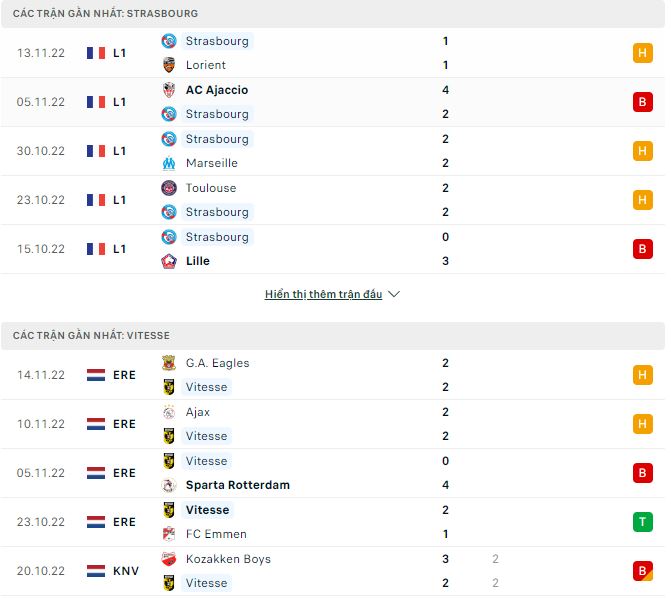
Task: Click H badge for Strasbourg vs Lorient
Action: (643, 53)
